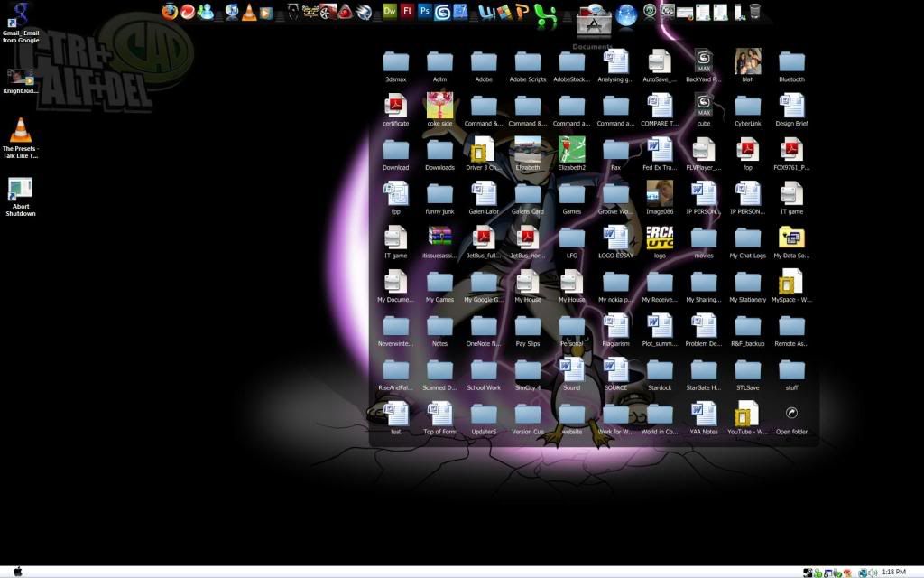The image size is (924, 578).
Task: Open the STLSave folder
Action: coord(748,376)
